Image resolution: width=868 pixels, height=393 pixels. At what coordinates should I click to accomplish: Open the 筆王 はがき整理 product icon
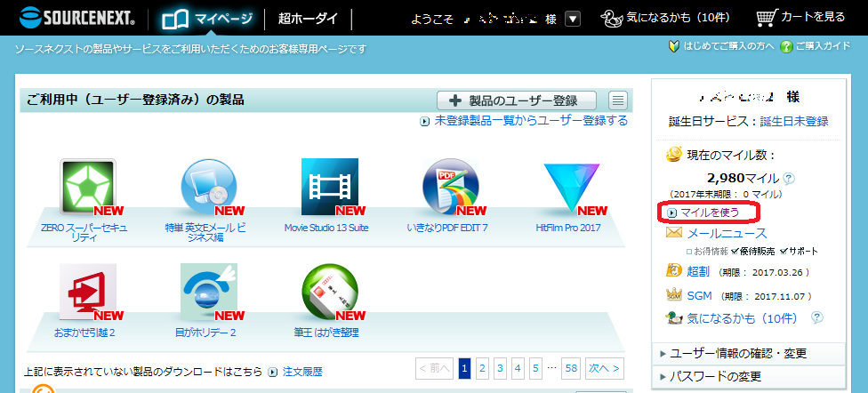pyautogui.click(x=330, y=292)
